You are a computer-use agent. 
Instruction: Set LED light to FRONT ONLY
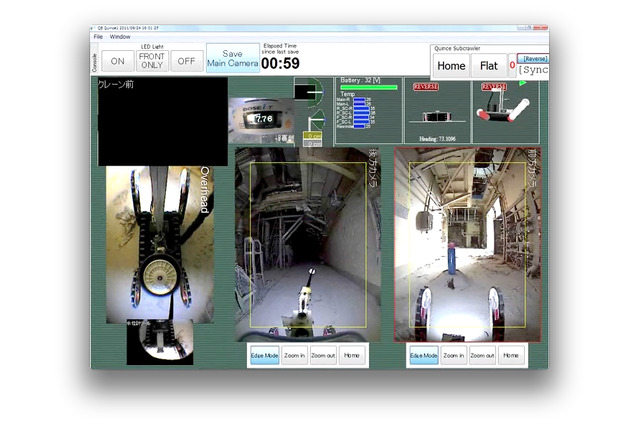coord(152,60)
